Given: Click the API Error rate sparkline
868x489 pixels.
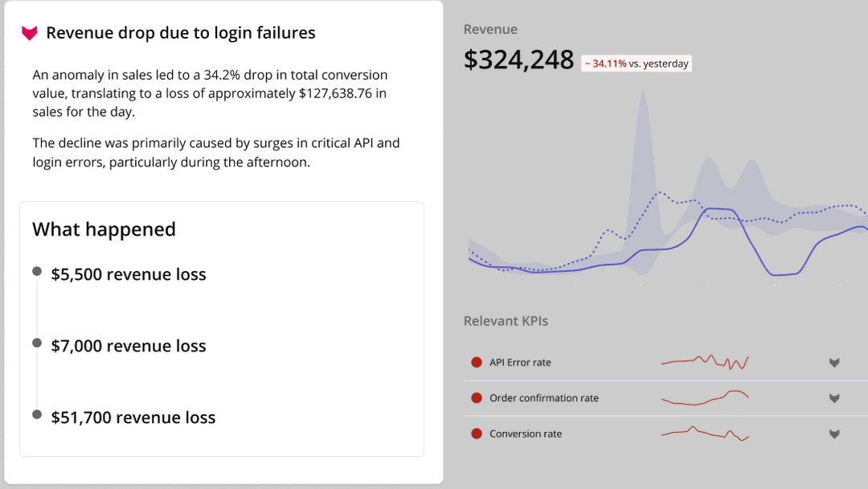Looking at the screenshot, I should 705,363.
